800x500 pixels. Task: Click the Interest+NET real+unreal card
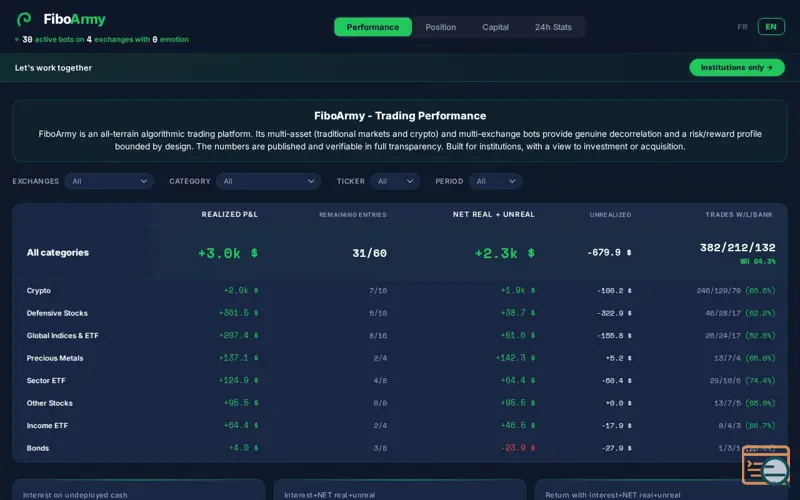(x=399, y=489)
